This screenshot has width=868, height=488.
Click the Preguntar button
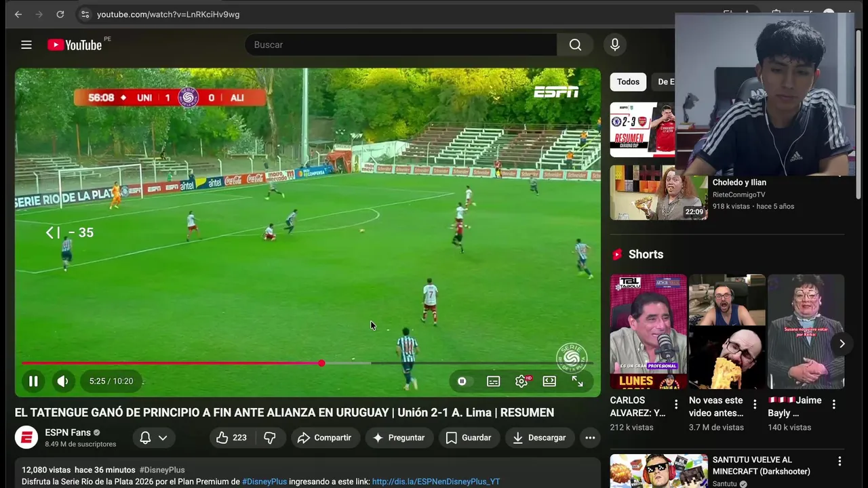(x=399, y=438)
